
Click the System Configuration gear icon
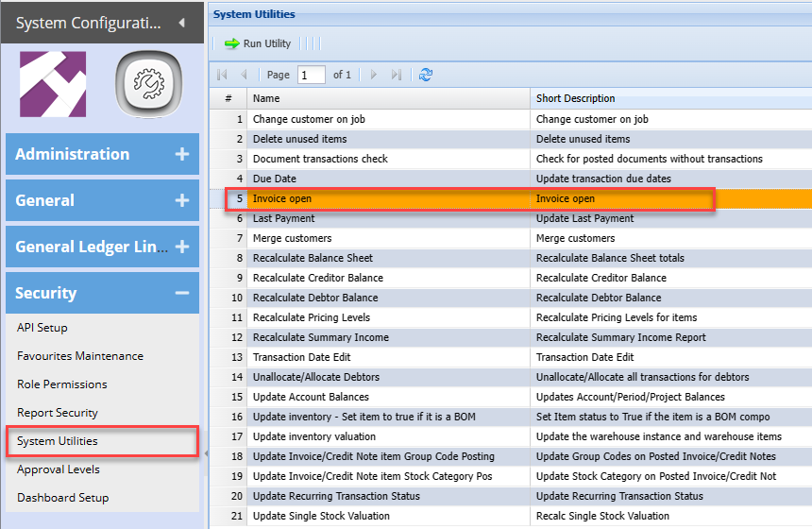point(147,85)
